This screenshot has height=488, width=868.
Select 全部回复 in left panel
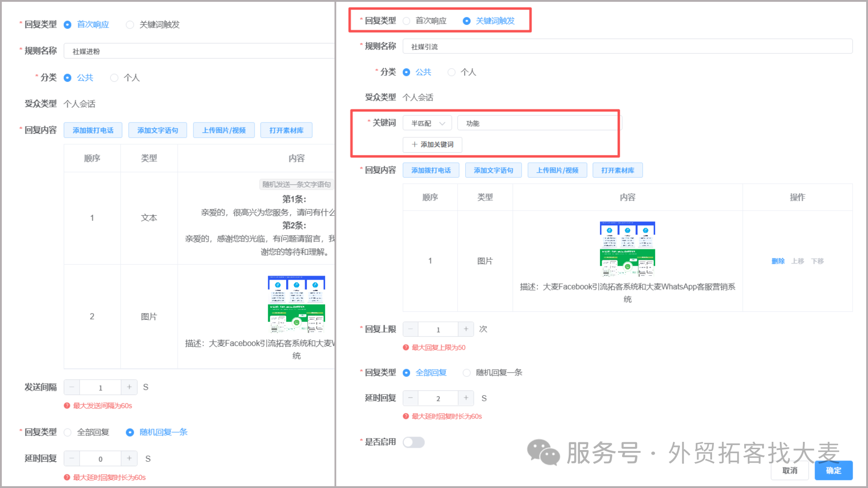[x=67, y=432]
